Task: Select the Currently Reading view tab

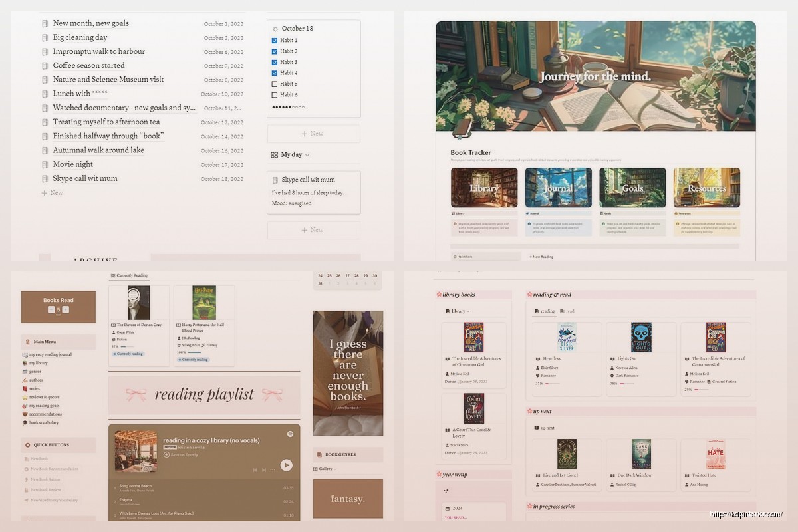Action: click(x=129, y=275)
